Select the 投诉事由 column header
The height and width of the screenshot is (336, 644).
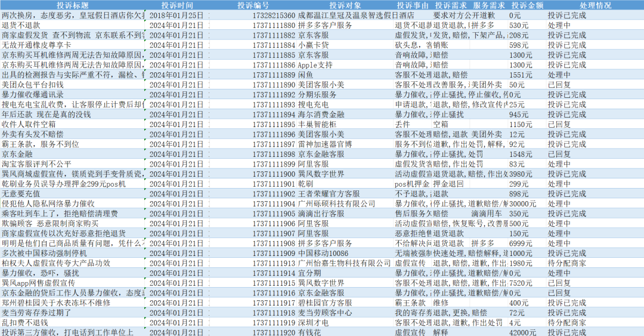point(413,5)
